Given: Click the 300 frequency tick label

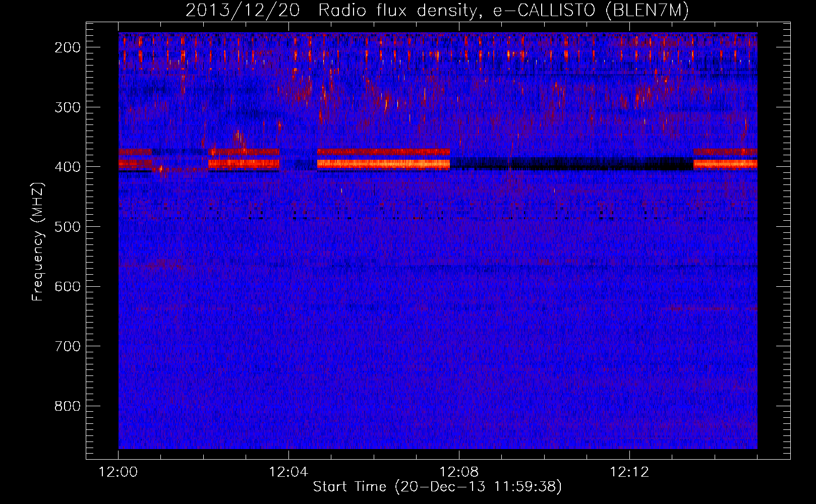Looking at the screenshot, I should (67, 107).
